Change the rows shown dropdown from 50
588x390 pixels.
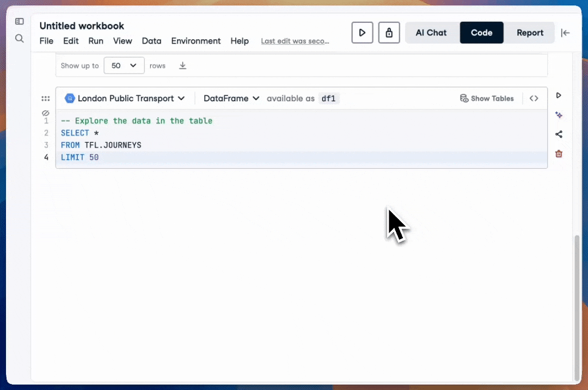[124, 65]
